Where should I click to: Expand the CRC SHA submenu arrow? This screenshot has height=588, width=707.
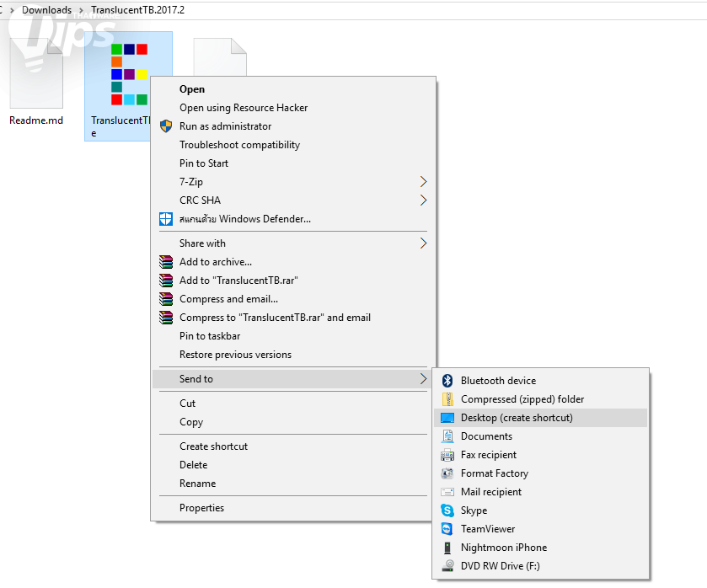pyautogui.click(x=423, y=200)
